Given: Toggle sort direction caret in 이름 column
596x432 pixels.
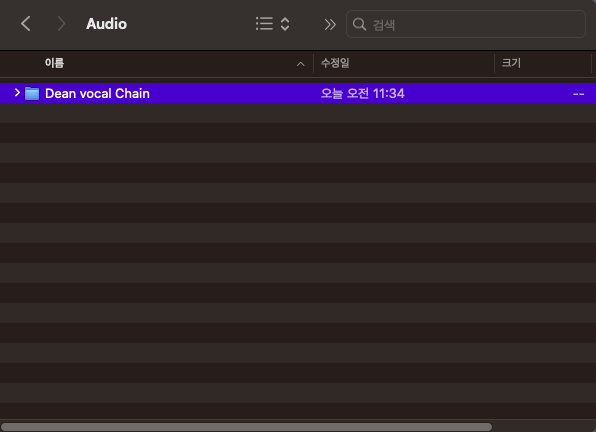Looking at the screenshot, I should [x=300, y=64].
